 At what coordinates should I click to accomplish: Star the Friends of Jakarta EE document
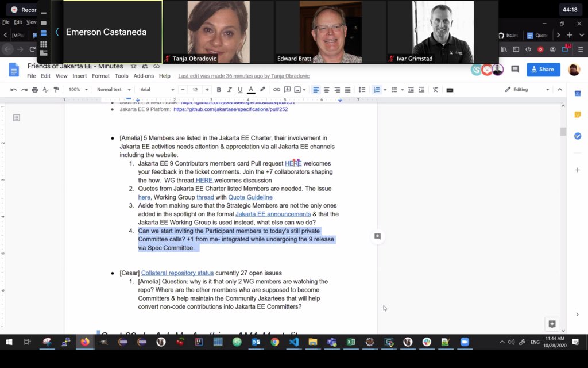click(133, 66)
